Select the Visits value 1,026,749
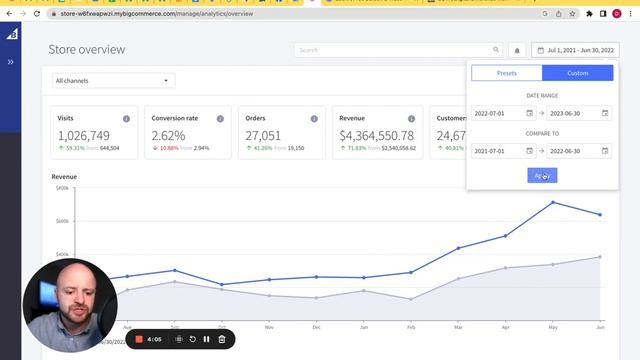 (x=84, y=136)
